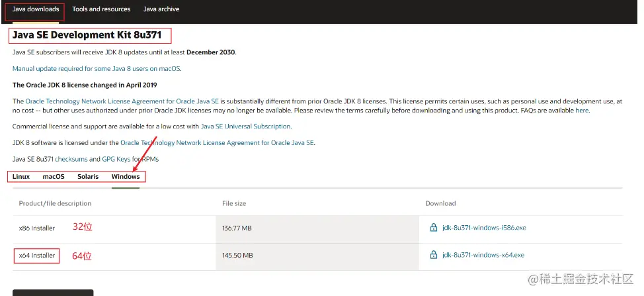
Task: Open the FAQs 'here' link
Action: point(581,111)
